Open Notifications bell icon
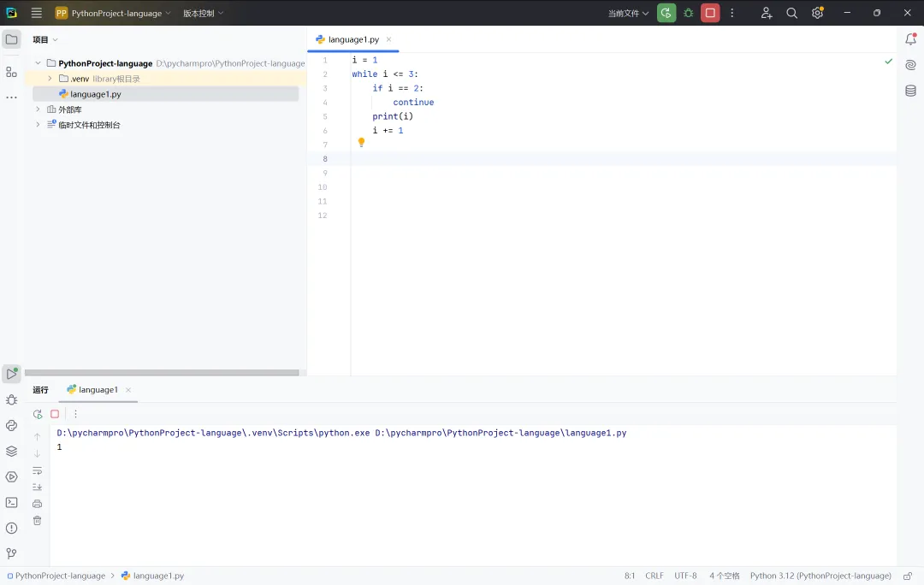The width and height of the screenshot is (924, 585). click(x=910, y=39)
